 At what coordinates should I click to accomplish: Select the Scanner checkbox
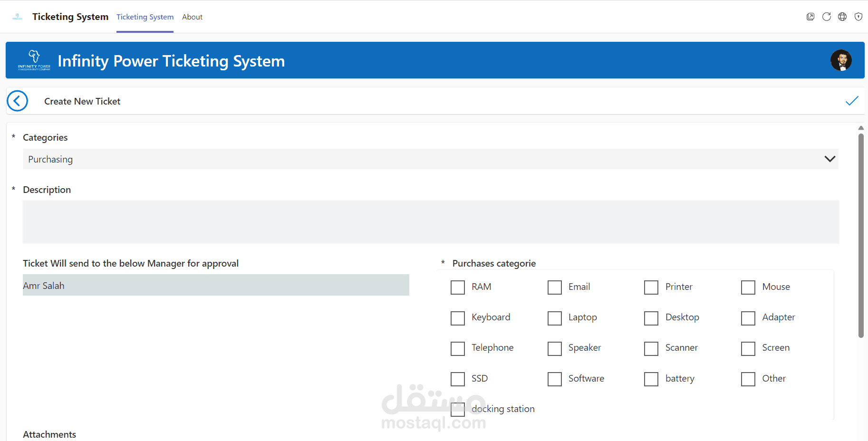point(651,348)
